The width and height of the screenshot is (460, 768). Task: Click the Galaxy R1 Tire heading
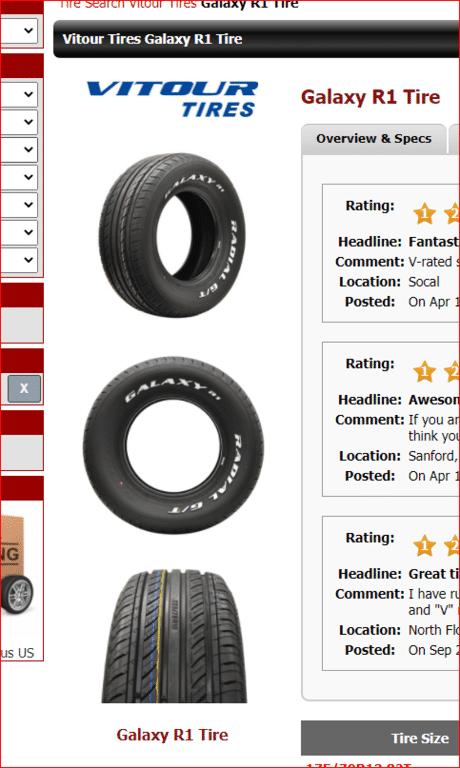click(x=370, y=97)
